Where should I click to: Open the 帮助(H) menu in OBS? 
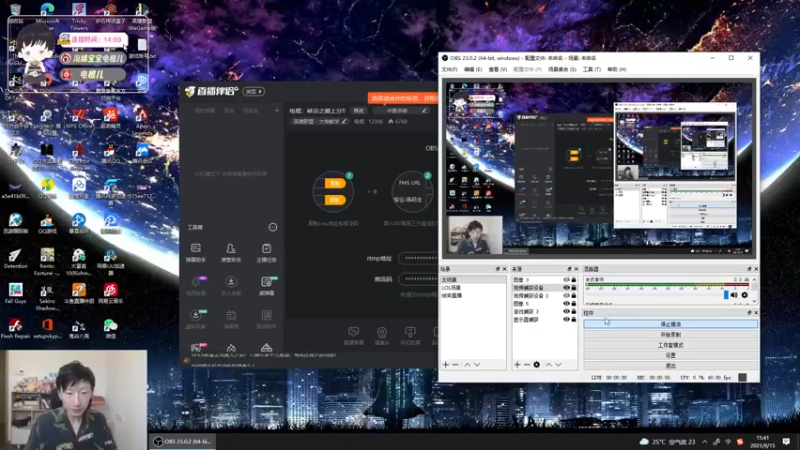[x=616, y=69]
